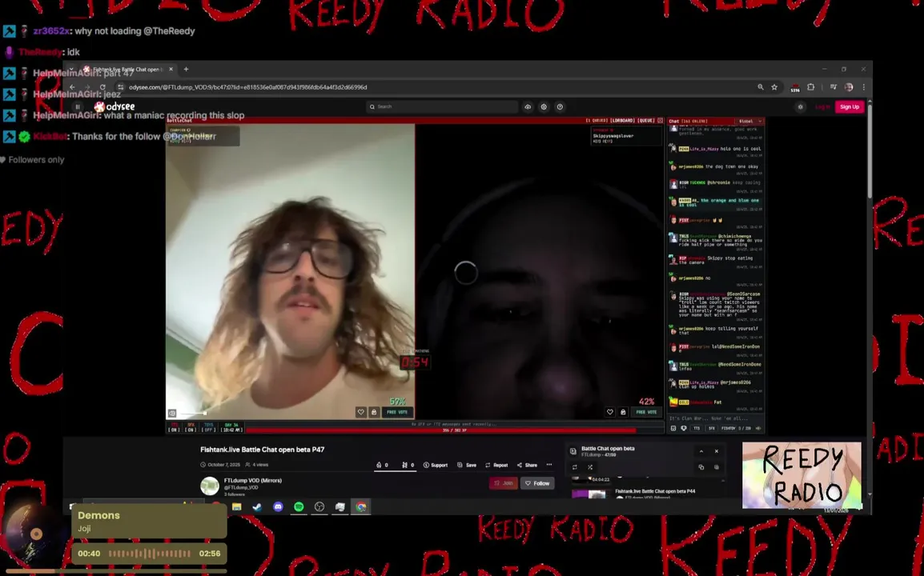Click the buffering video player center
The width and height of the screenshot is (924, 576).
(x=465, y=273)
